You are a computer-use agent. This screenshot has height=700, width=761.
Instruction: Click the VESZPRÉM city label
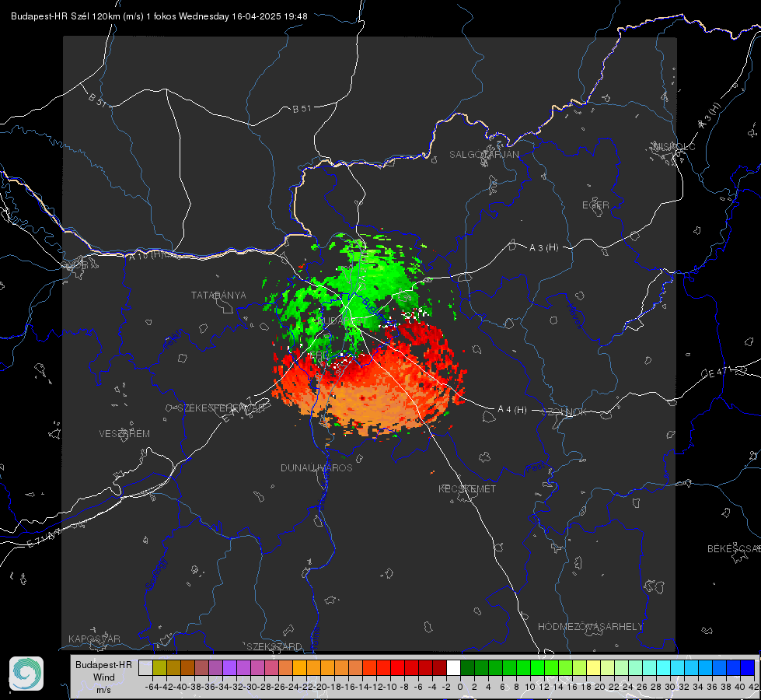pos(124,434)
